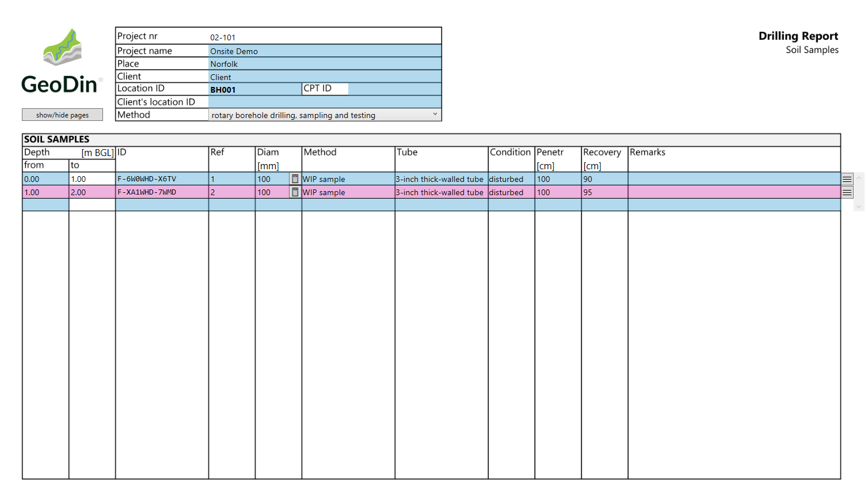Click the CPT ID input field

pyautogui.click(x=394, y=89)
